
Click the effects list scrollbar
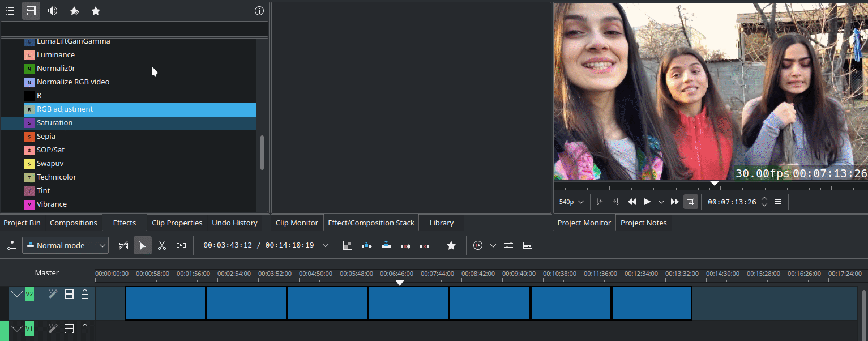pyautogui.click(x=262, y=152)
